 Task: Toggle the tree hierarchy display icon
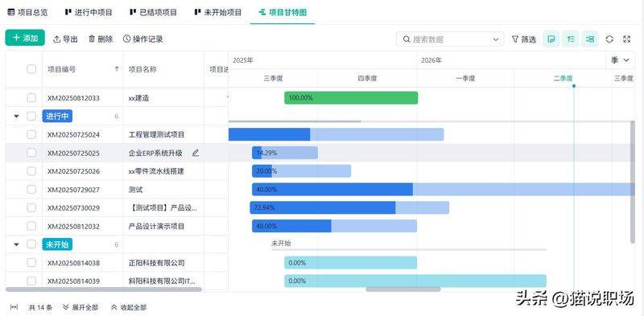click(571, 39)
